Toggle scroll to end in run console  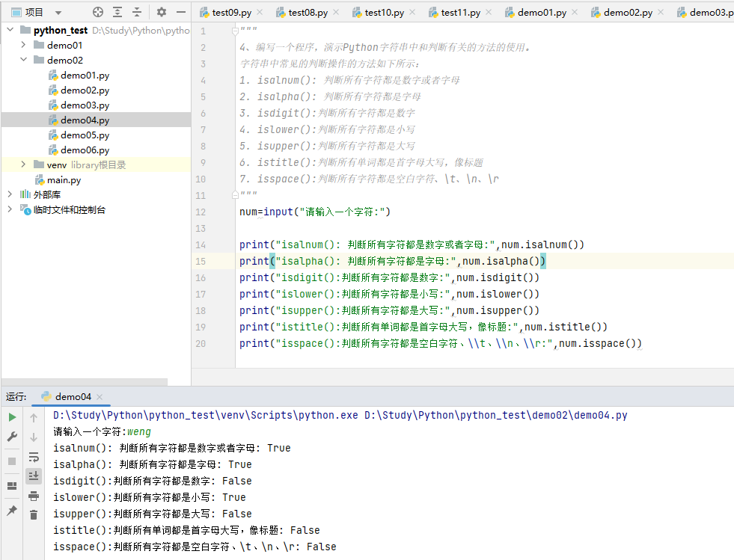34,476
